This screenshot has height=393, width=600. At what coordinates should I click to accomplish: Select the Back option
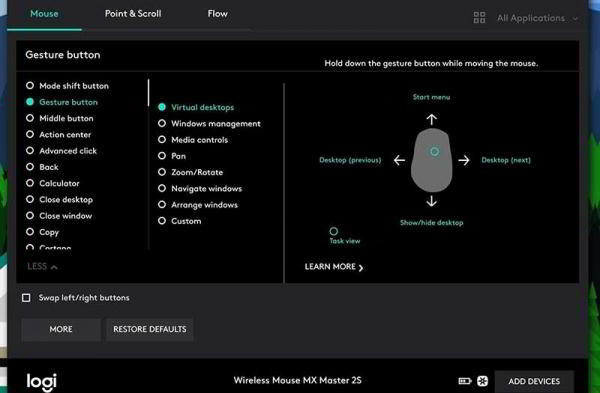42,167
